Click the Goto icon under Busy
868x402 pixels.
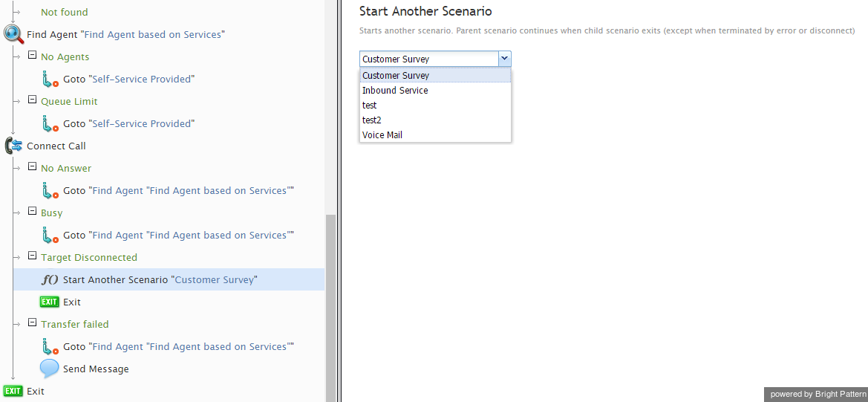[x=50, y=236]
